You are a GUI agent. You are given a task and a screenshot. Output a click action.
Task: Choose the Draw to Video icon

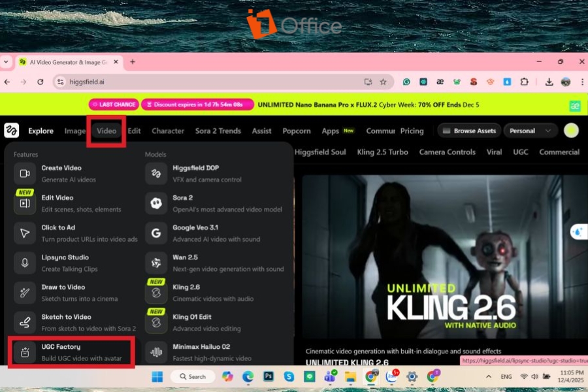(25, 293)
